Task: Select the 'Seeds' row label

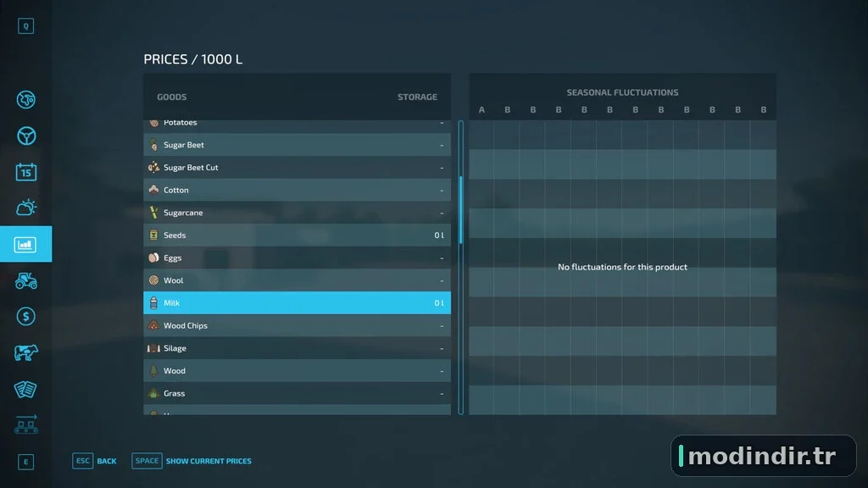Action: [x=175, y=236]
